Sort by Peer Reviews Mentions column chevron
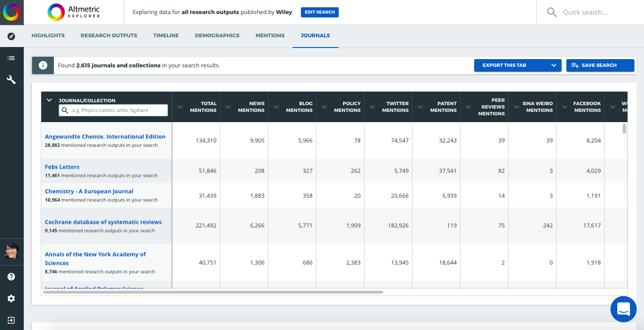The width and height of the screenshot is (644, 330). tap(469, 107)
